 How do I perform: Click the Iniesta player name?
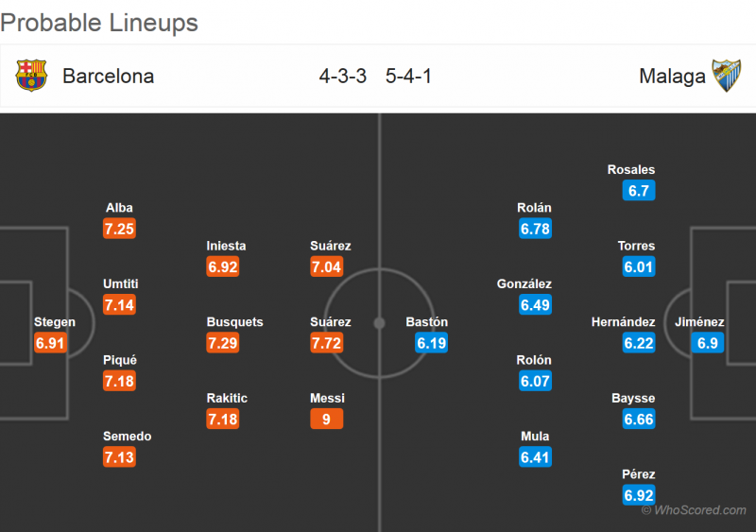click(x=226, y=246)
